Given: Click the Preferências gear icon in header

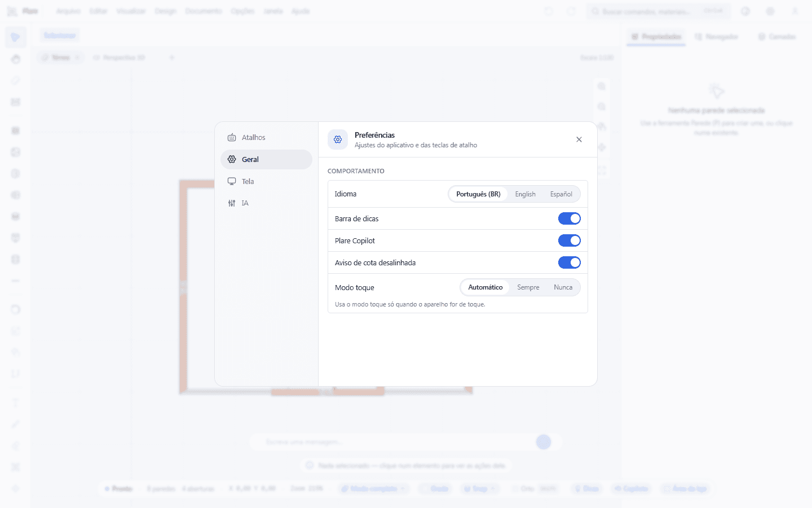Looking at the screenshot, I should [338, 139].
